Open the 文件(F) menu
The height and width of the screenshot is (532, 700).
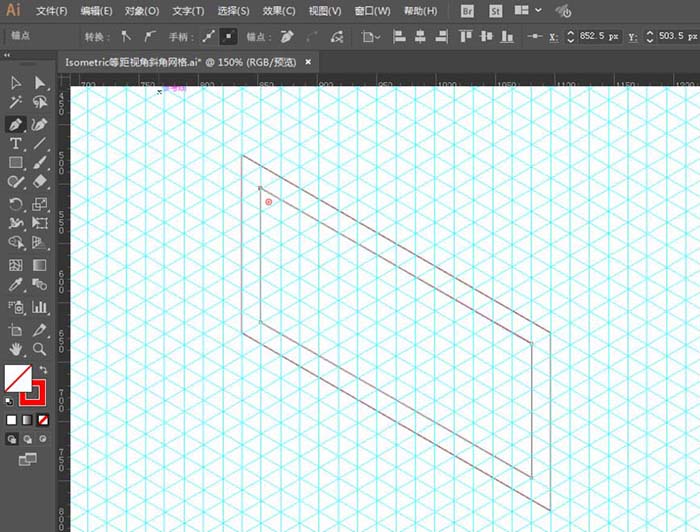(x=51, y=11)
